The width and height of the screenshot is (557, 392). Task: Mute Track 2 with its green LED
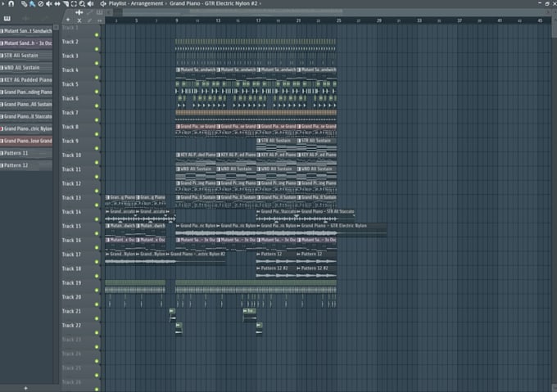tap(97, 49)
